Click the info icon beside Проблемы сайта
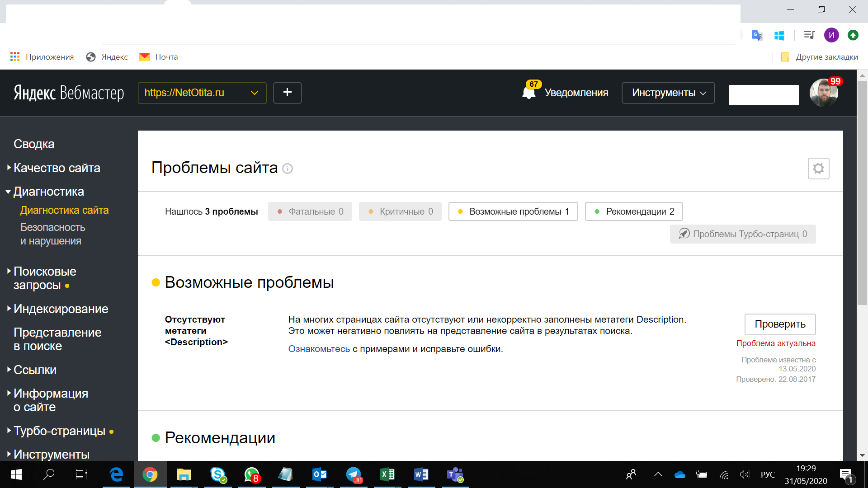Screen dimensions: 868x488 pos(288,169)
